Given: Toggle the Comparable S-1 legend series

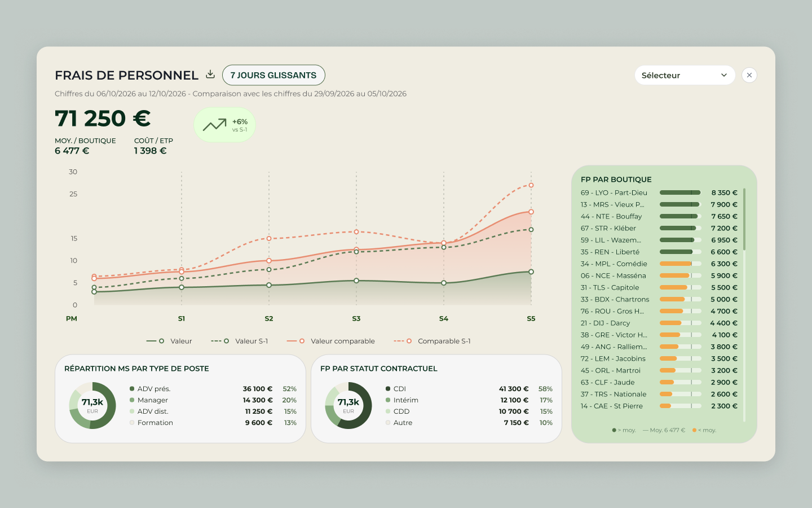Looking at the screenshot, I should [432, 341].
